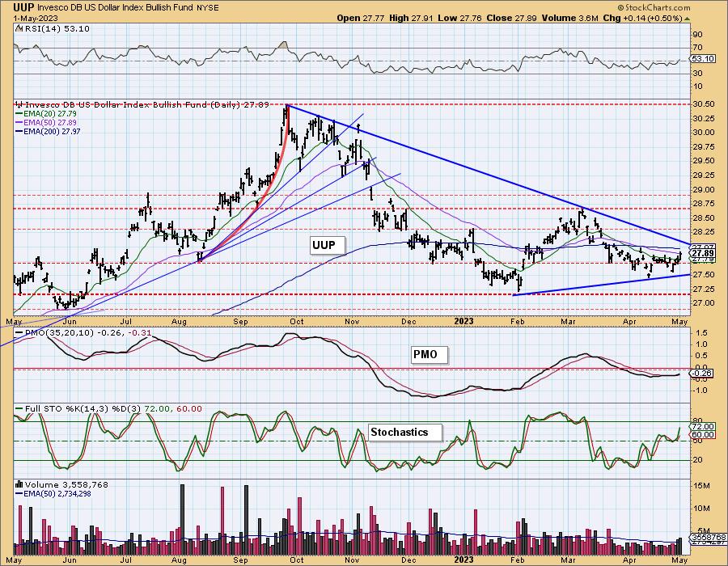Click the 53.10 RSI value tag

pos(702,59)
